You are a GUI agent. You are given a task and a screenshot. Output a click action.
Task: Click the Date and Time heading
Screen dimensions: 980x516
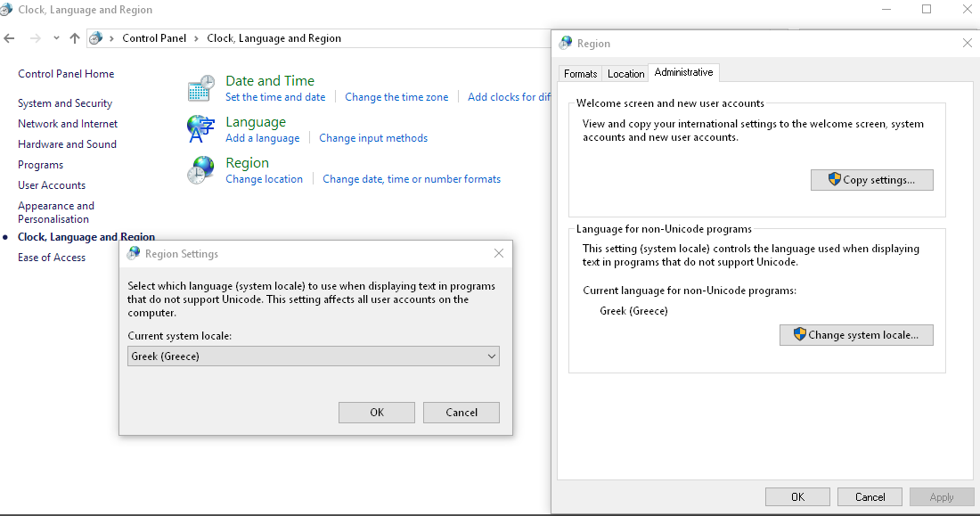(x=270, y=81)
